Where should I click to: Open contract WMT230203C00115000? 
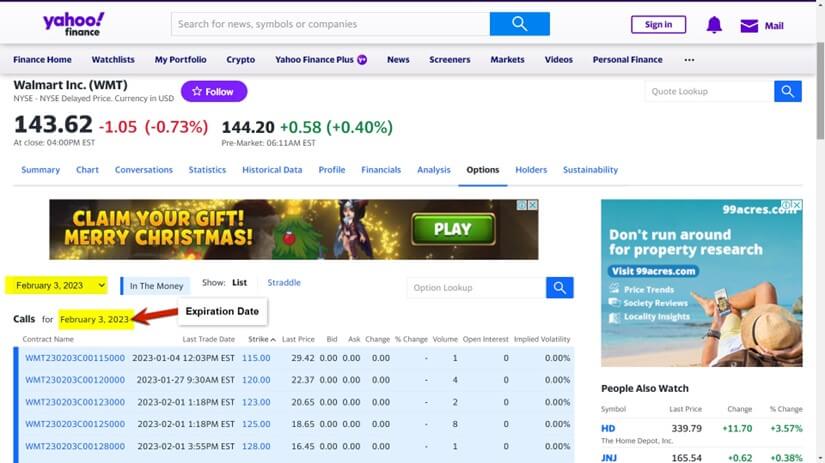[75, 358]
